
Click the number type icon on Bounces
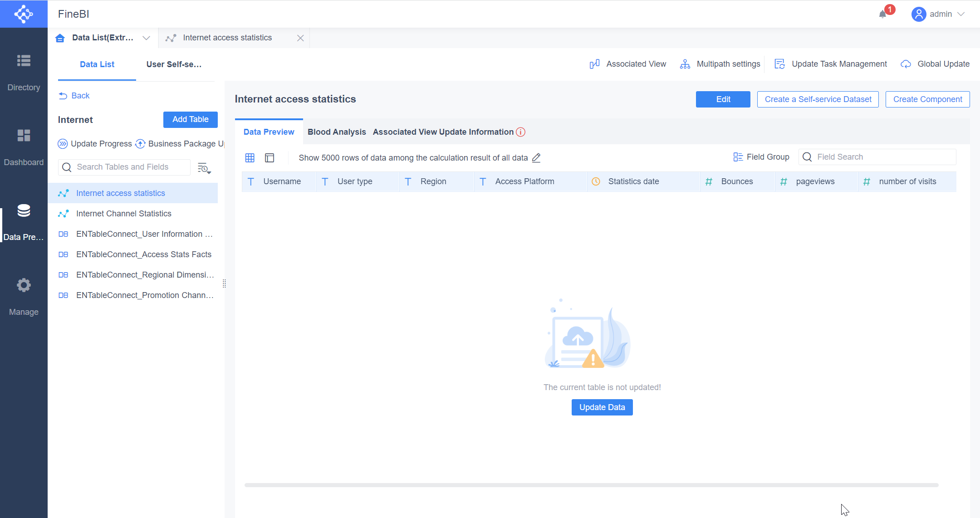[x=709, y=181]
